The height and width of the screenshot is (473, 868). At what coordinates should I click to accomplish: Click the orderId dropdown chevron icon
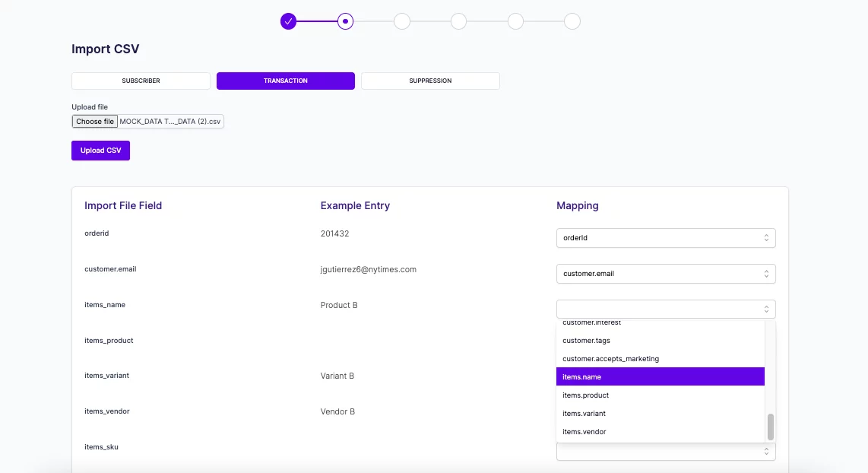[768, 237]
